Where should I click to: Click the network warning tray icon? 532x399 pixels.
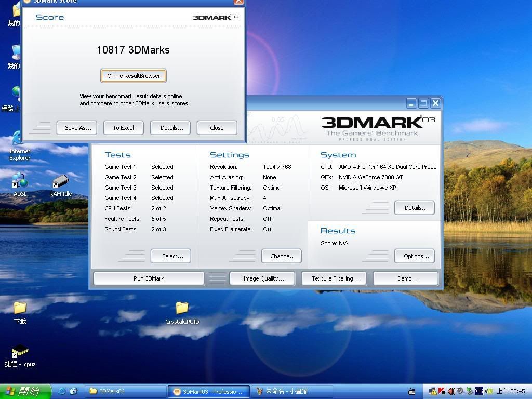433,391
